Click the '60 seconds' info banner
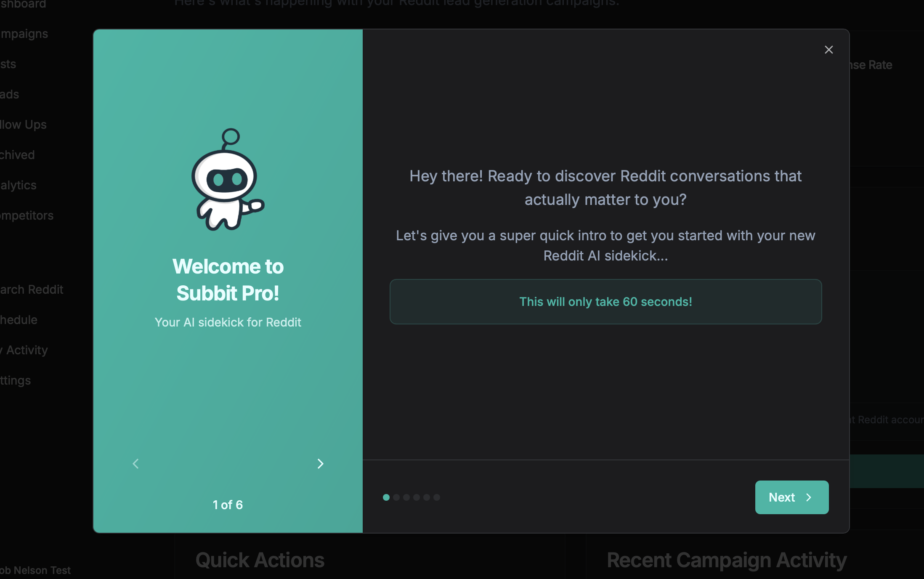The width and height of the screenshot is (924, 579). [x=605, y=302]
